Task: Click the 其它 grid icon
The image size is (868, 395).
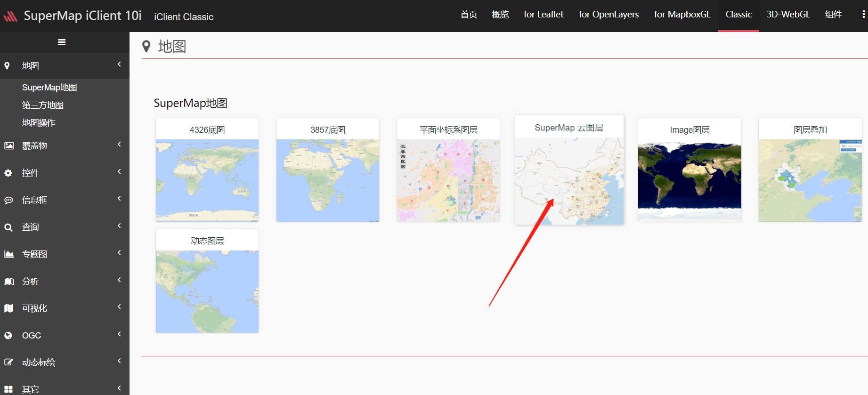Action: [x=8, y=389]
